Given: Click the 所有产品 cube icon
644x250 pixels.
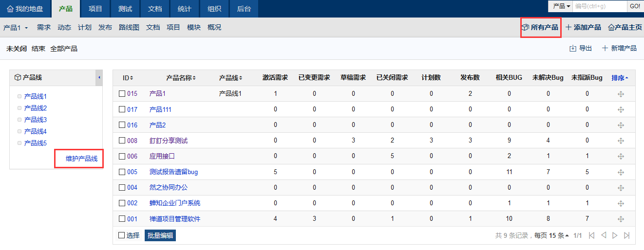Looking at the screenshot, I should 525,28.
